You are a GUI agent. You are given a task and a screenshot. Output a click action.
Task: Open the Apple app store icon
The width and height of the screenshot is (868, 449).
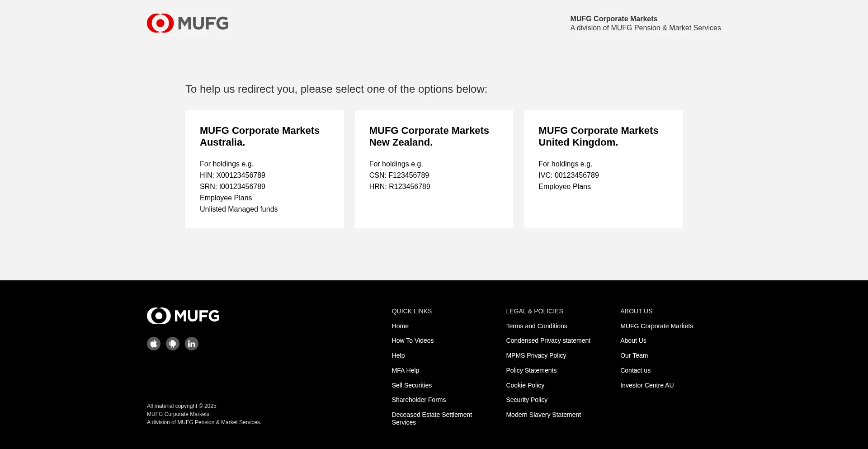[x=154, y=344]
